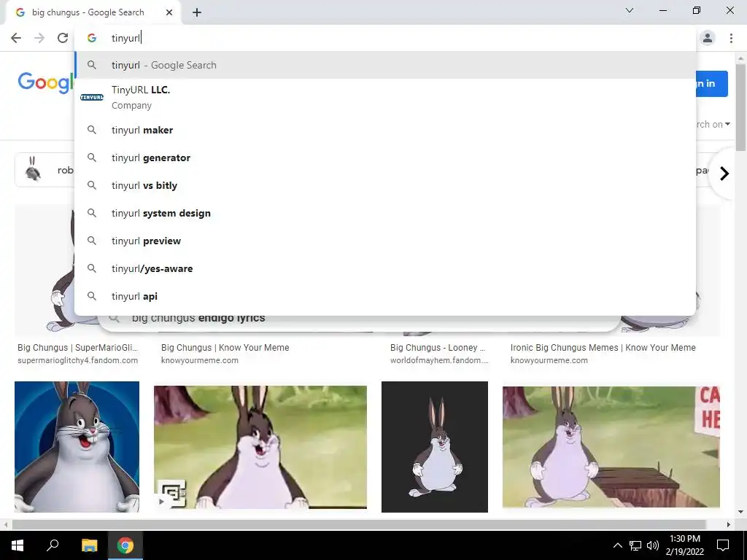This screenshot has width=747, height=560.
Task: Pick the 'tinyurl generator' suggestion
Action: point(385,157)
